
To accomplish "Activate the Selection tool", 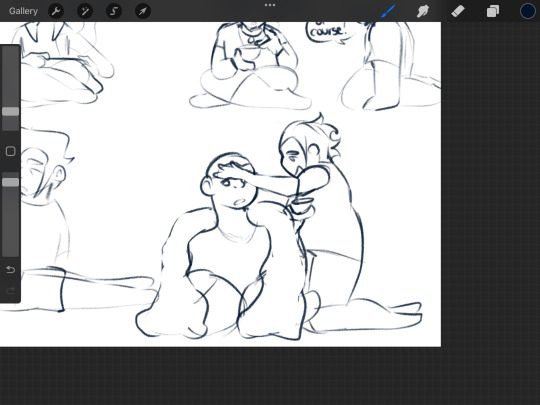I will [x=114, y=11].
